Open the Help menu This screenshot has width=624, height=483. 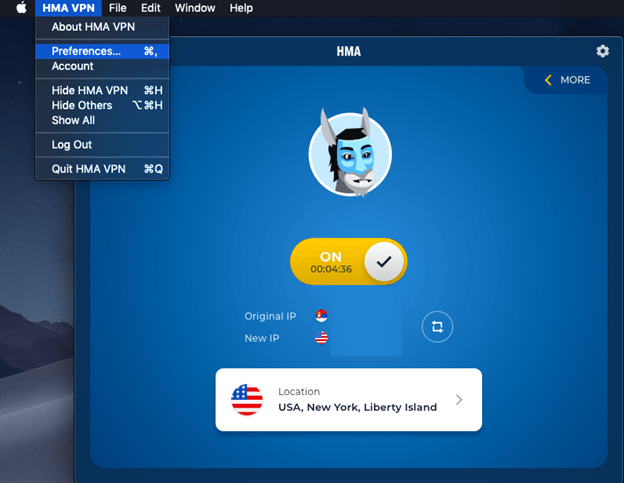click(241, 8)
